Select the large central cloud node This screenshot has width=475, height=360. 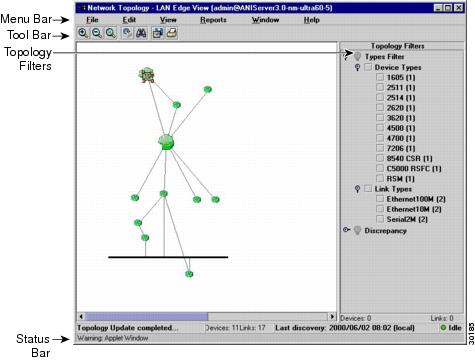[166, 142]
